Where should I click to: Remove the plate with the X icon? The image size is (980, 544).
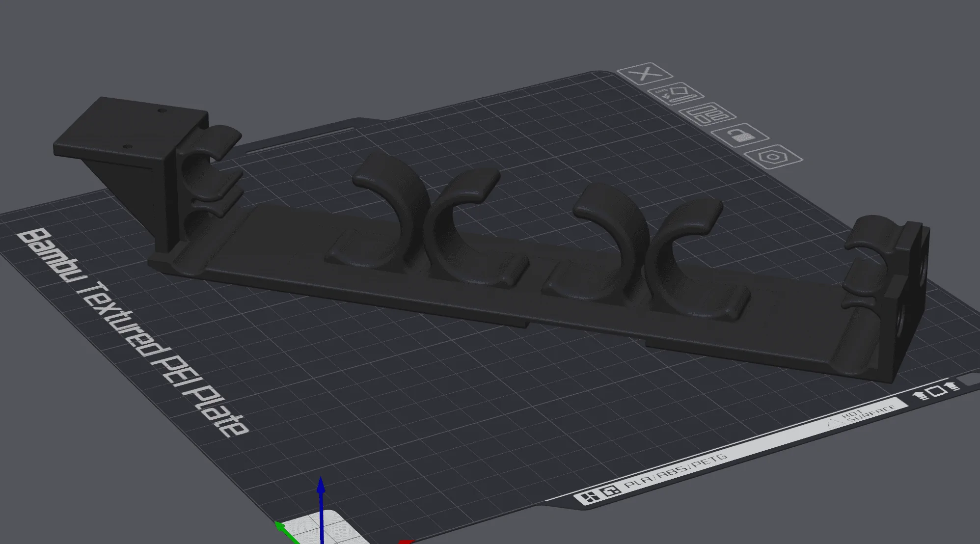click(645, 74)
